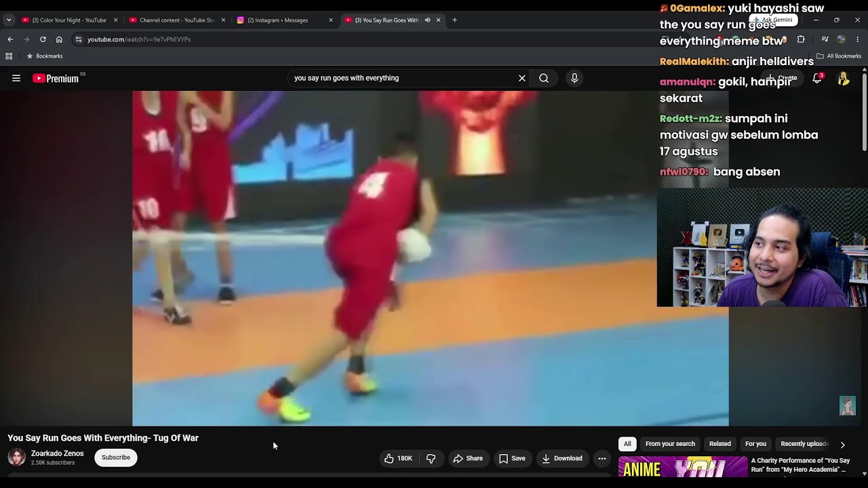Viewport: 868px width, 488px height.
Task: Clear the YouTube search query
Action: 522,79
